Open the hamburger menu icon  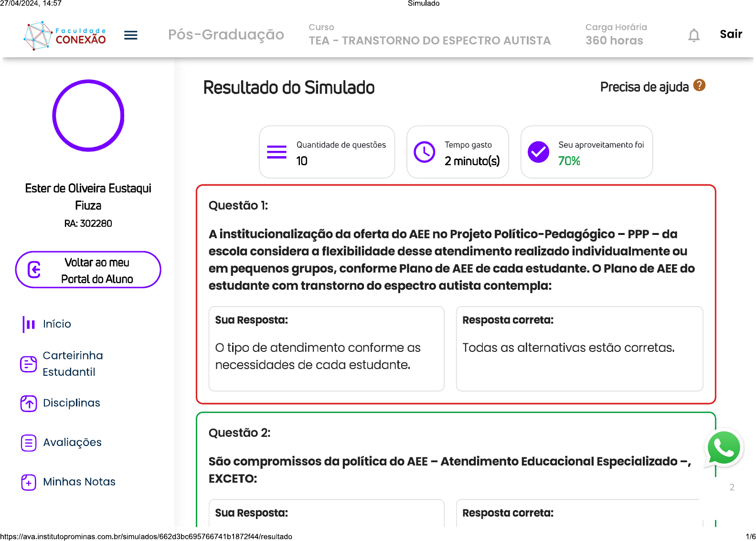point(130,35)
